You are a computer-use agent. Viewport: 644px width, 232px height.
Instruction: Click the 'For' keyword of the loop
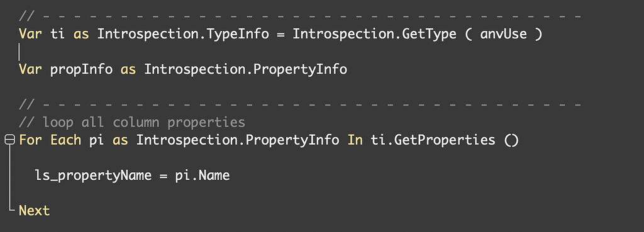(30, 140)
